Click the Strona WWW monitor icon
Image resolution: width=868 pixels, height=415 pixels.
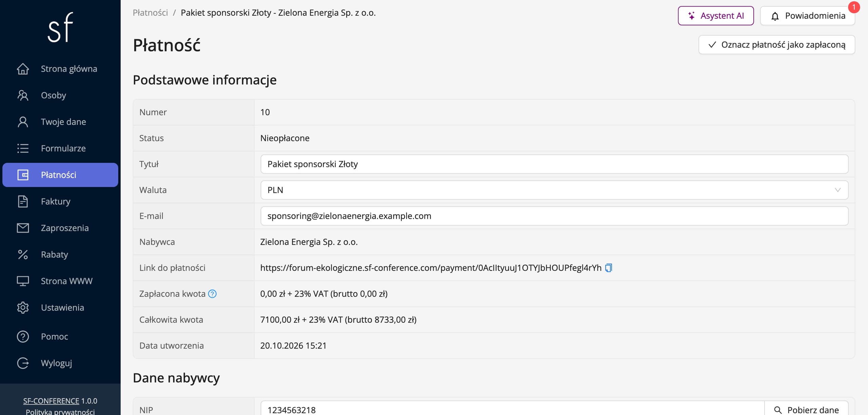[x=23, y=281]
